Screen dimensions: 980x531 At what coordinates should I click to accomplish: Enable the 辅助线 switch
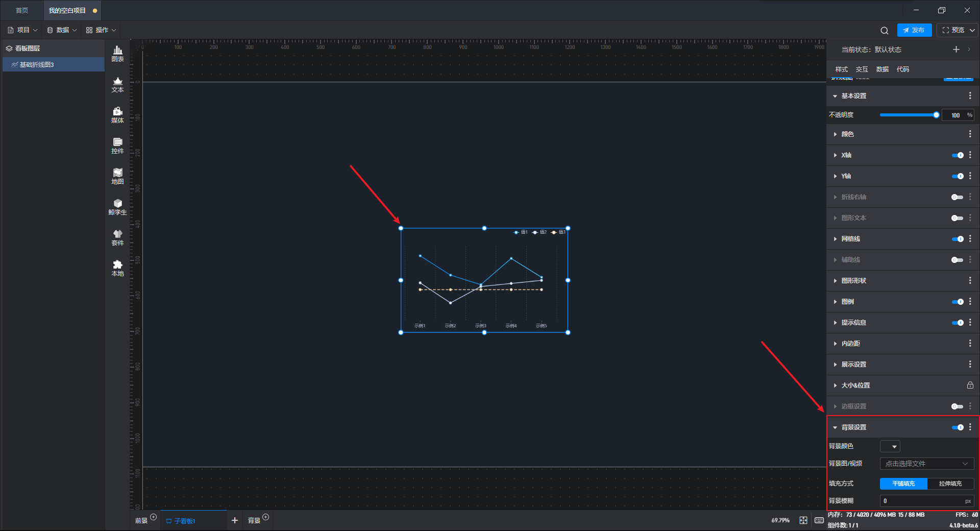pos(958,260)
